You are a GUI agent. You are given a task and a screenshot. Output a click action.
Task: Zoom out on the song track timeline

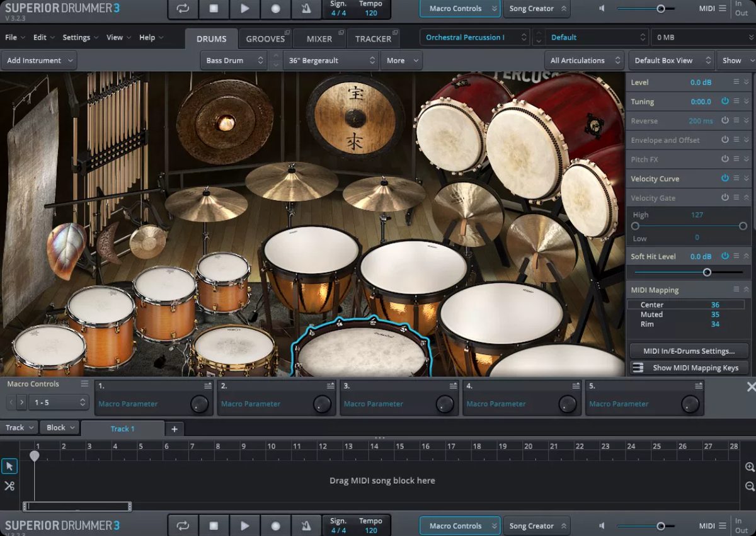click(x=750, y=486)
